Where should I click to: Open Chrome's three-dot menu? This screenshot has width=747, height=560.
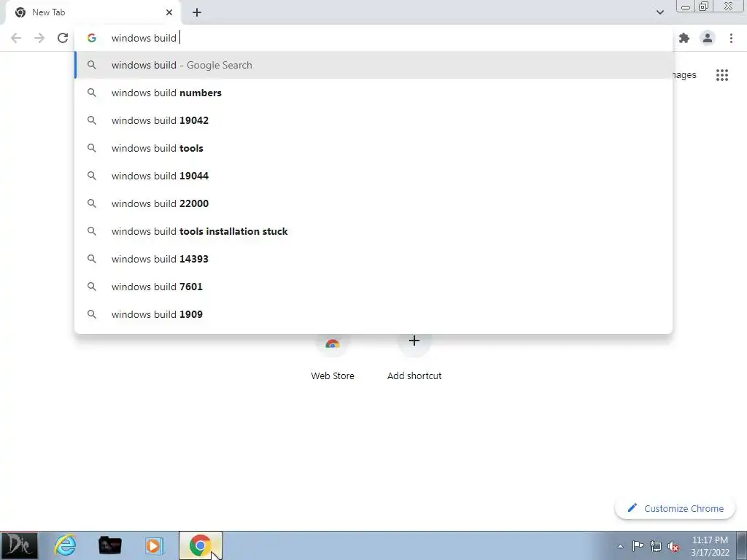click(731, 38)
